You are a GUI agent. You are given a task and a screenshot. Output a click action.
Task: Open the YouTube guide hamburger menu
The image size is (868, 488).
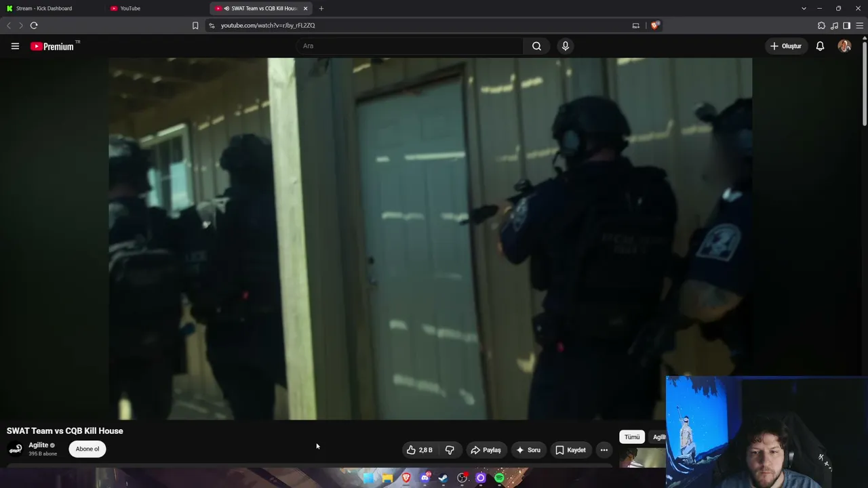tap(15, 46)
